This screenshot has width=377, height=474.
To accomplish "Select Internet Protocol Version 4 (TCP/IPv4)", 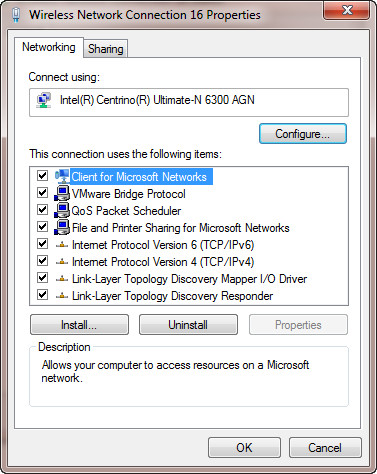I will [163, 262].
